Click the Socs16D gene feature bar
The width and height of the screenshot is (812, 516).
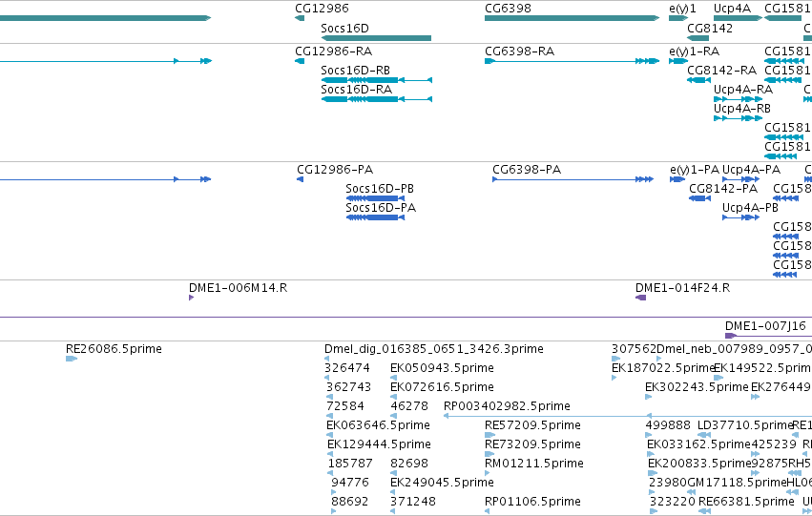[x=376, y=38]
